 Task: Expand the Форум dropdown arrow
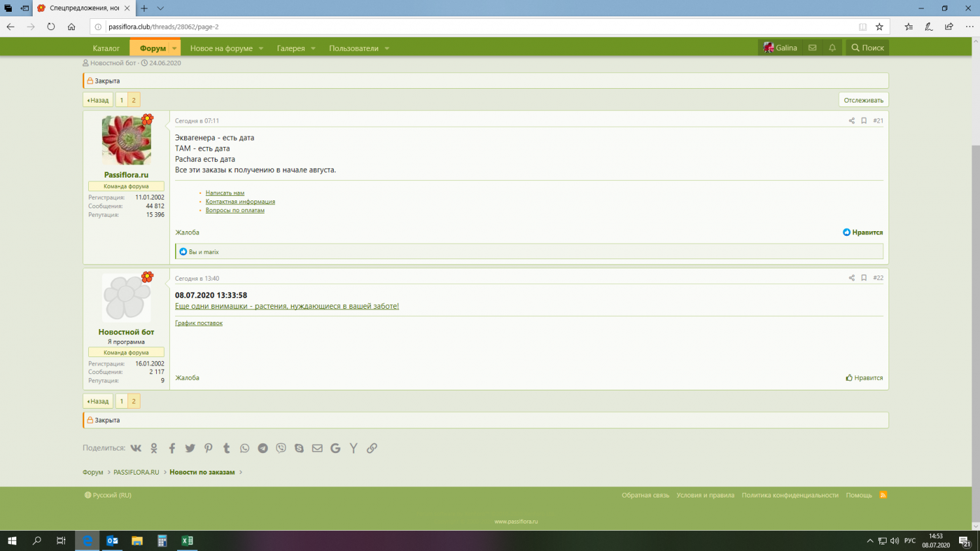coord(174,48)
